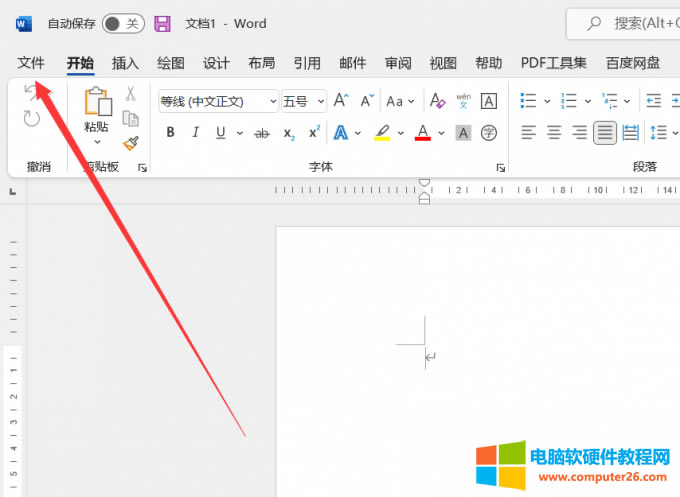680x497 pixels.
Task: Expand the font size dropdown
Action: pyautogui.click(x=320, y=101)
